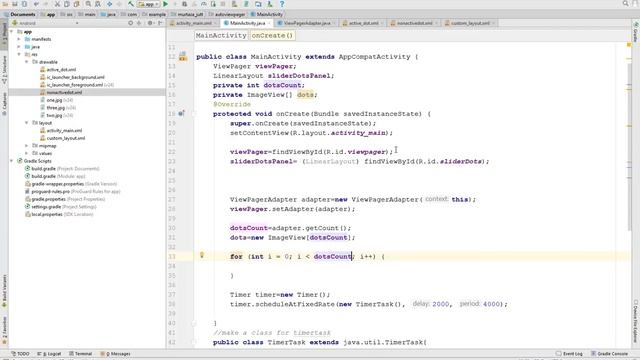
Task: Open the Terminal tool window
Action: (x=80, y=354)
